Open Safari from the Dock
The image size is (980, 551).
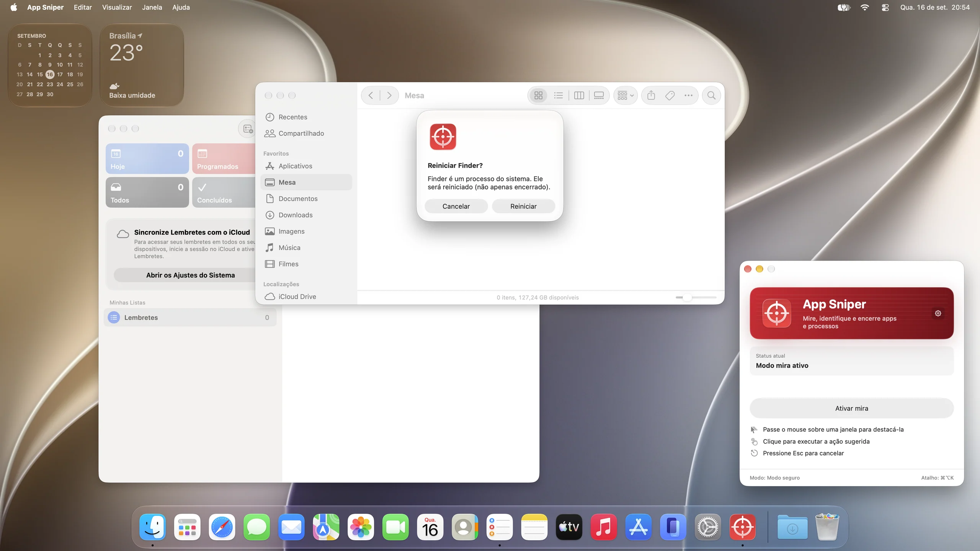point(222,527)
